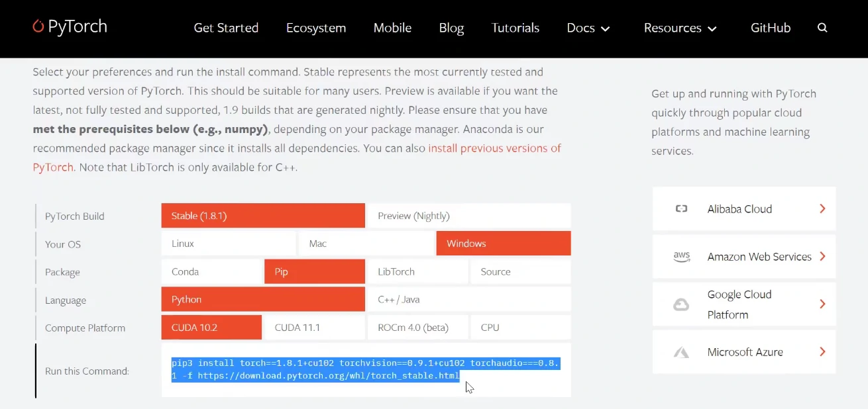
Task: Click the Alibaba Cloud logo icon
Action: (x=681, y=209)
